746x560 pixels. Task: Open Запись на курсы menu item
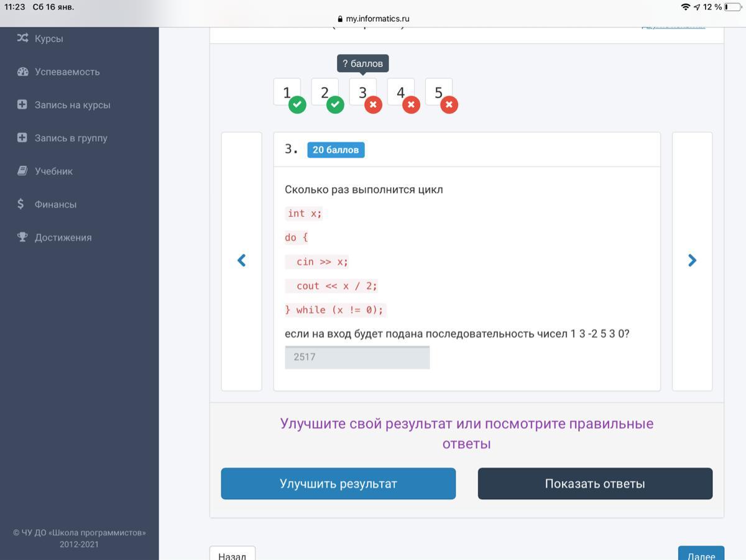[72, 105]
